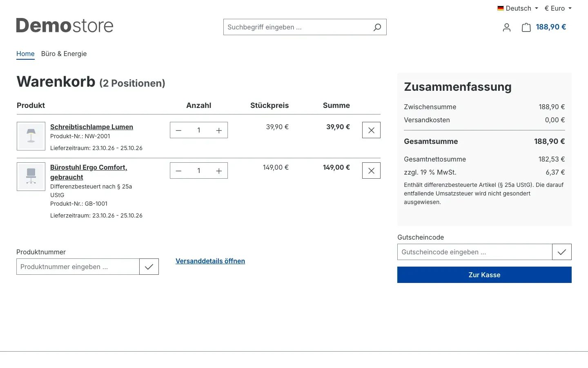The width and height of the screenshot is (588, 368).
Task: Click the quantity value for Bürostuhl Ergo Comfort
Action: pos(199,171)
